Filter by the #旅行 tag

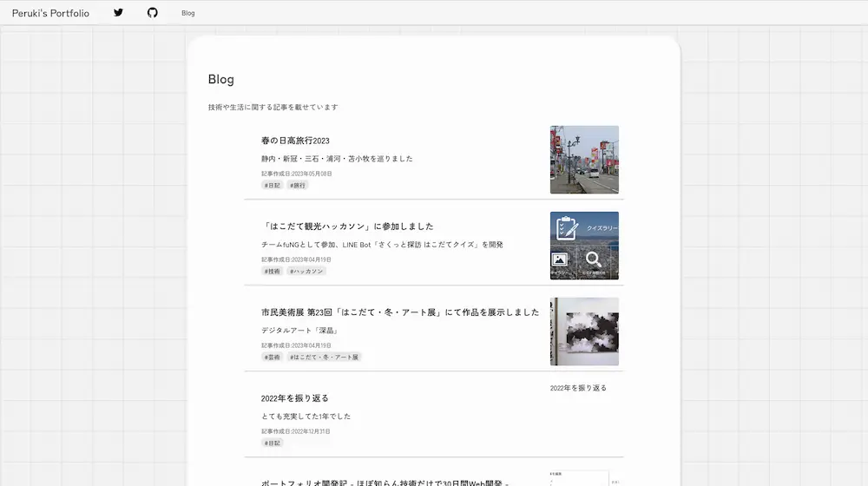[298, 185]
